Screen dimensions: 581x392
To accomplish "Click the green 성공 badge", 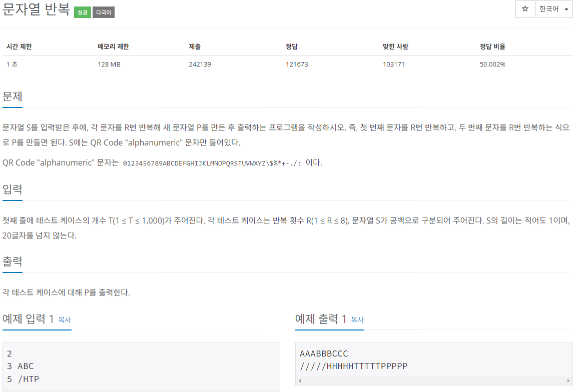I will [82, 12].
